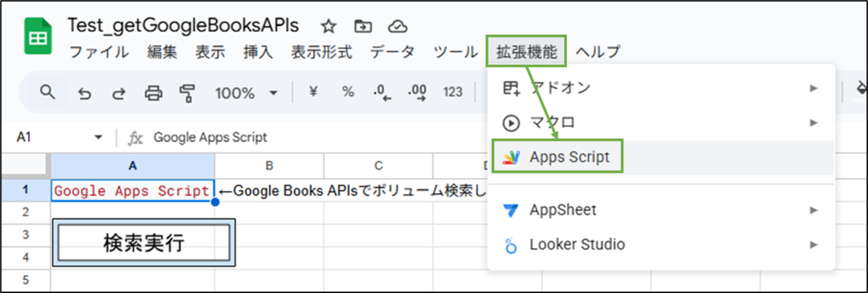The height and width of the screenshot is (293, 868).
Task: Open the 表示形式 menu
Action: [x=321, y=51]
